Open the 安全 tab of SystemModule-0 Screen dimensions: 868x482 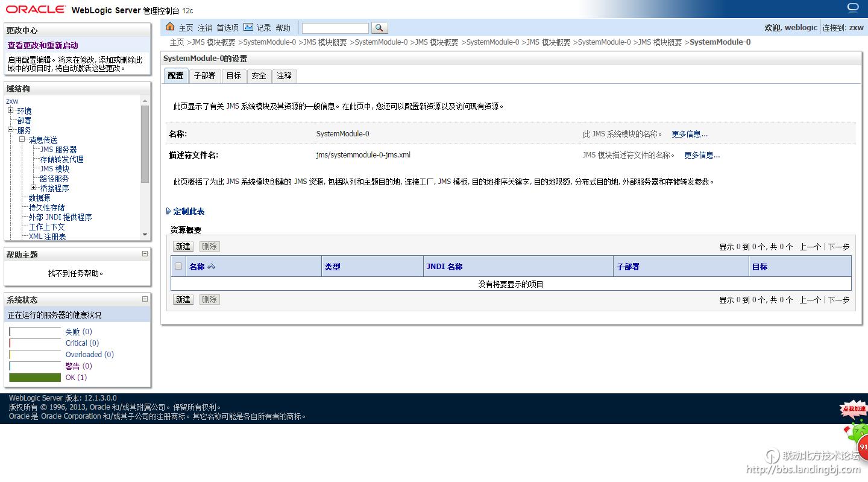[259, 75]
